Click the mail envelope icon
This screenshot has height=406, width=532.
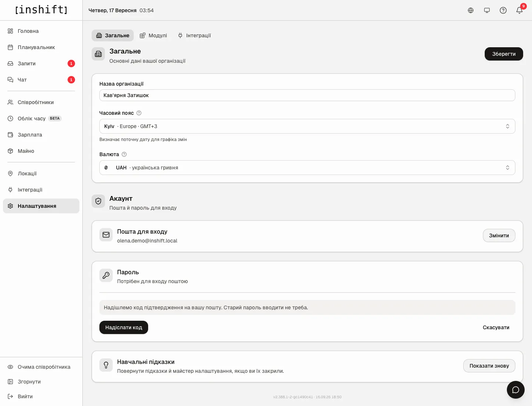click(x=106, y=235)
